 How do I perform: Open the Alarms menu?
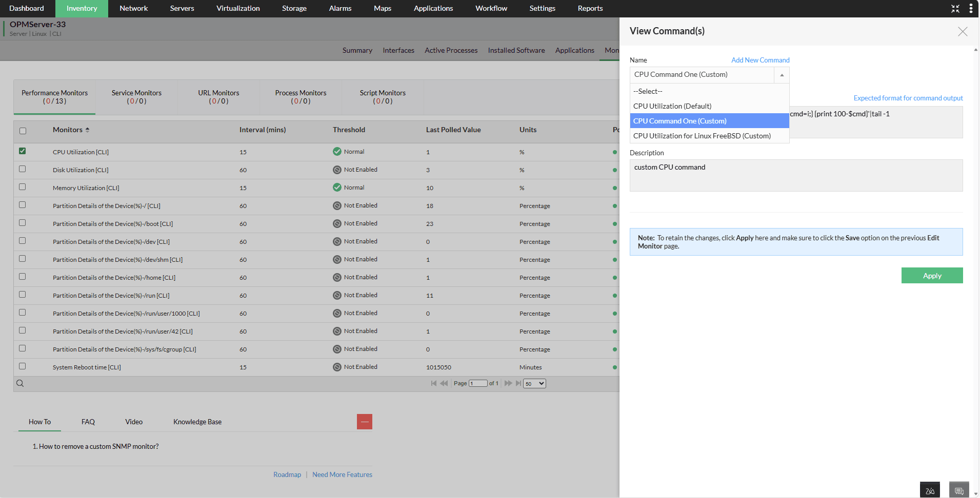tap(340, 8)
